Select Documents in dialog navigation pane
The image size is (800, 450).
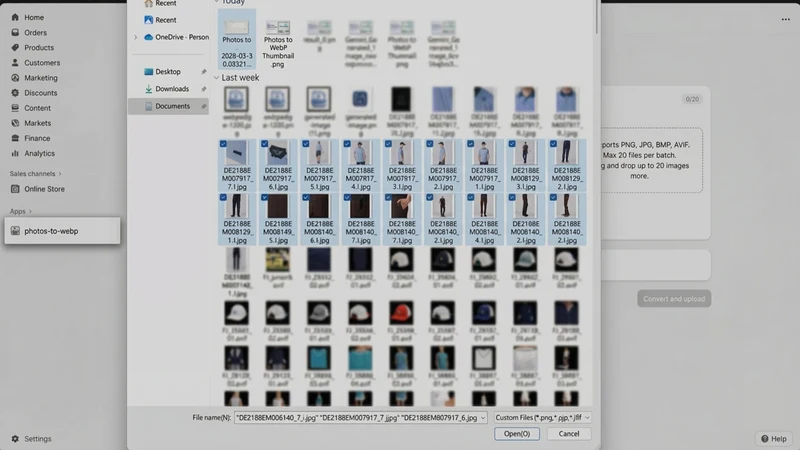pyautogui.click(x=168, y=106)
